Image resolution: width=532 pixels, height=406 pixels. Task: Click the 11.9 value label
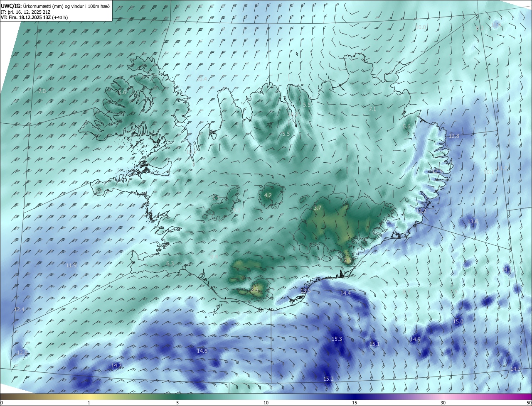[x=71, y=265]
